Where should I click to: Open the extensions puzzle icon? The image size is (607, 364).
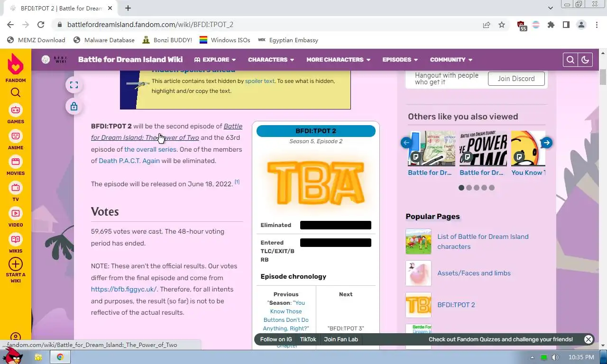click(551, 25)
